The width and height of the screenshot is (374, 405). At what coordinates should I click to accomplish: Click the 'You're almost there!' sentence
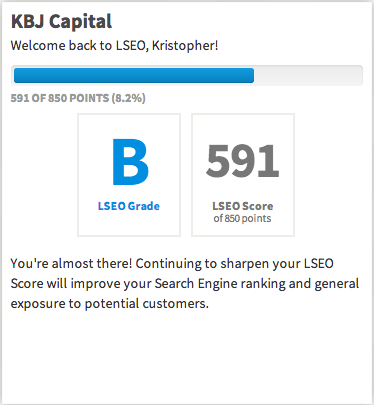(x=72, y=263)
